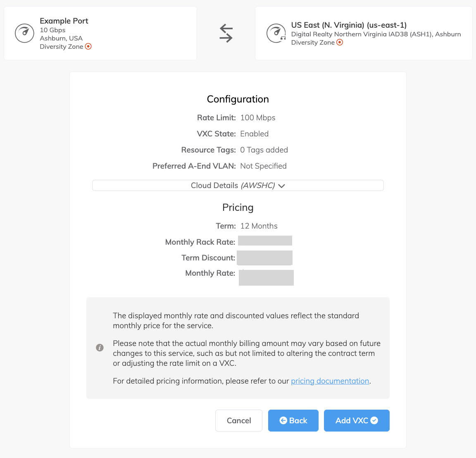Image resolution: width=476 pixels, height=458 pixels.
Task: Expand the Cloud Details (AWSHC) section
Action: (x=238, y=186)
